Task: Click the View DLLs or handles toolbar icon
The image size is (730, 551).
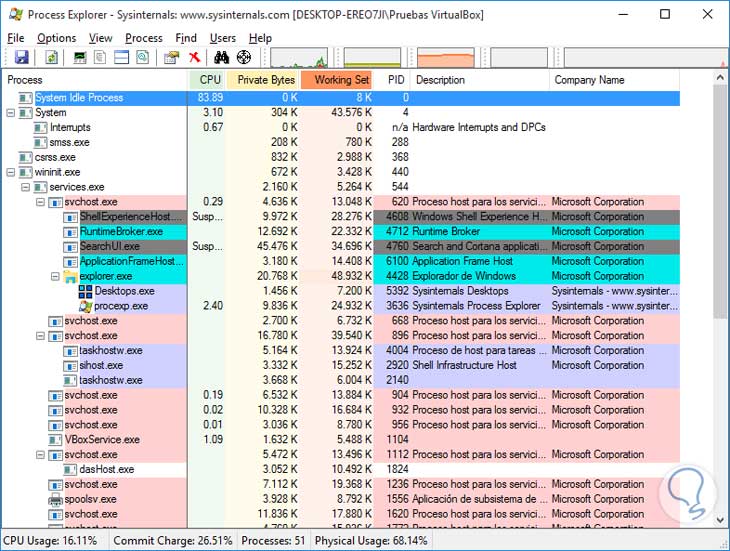Action: pyautogui.click(x=143, y=57)
